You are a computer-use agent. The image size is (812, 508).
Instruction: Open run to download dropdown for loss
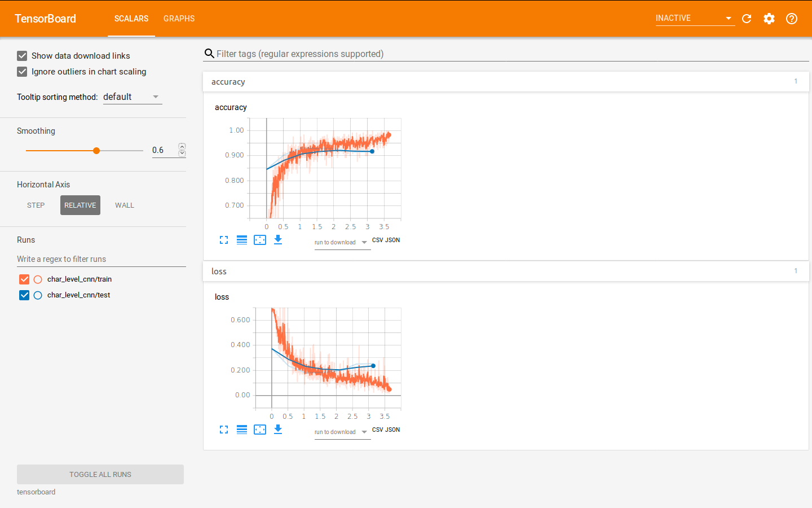pos(342,432)
